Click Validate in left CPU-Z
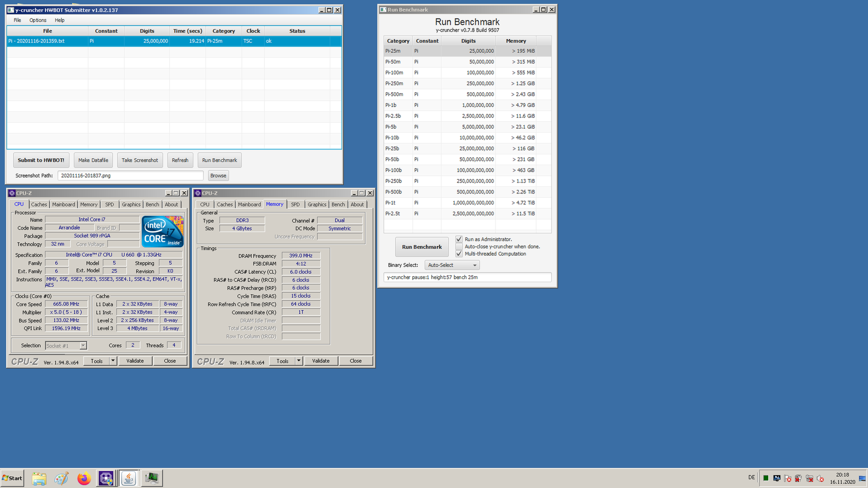 click(135, 361)
